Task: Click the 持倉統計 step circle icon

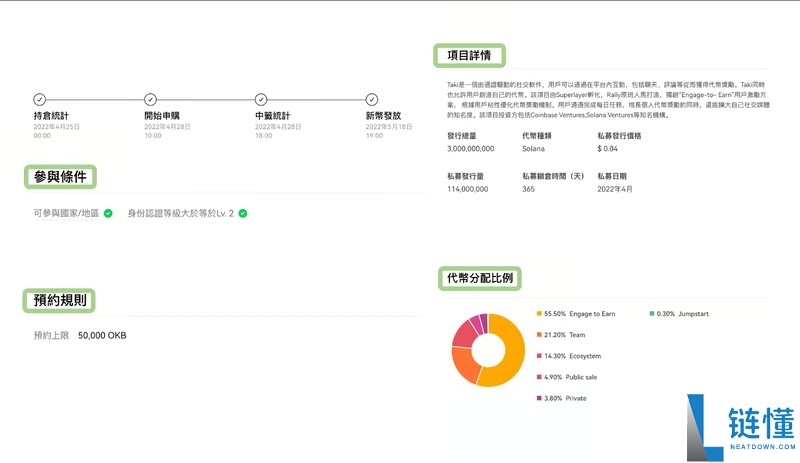Action: (x=39, y=99)
